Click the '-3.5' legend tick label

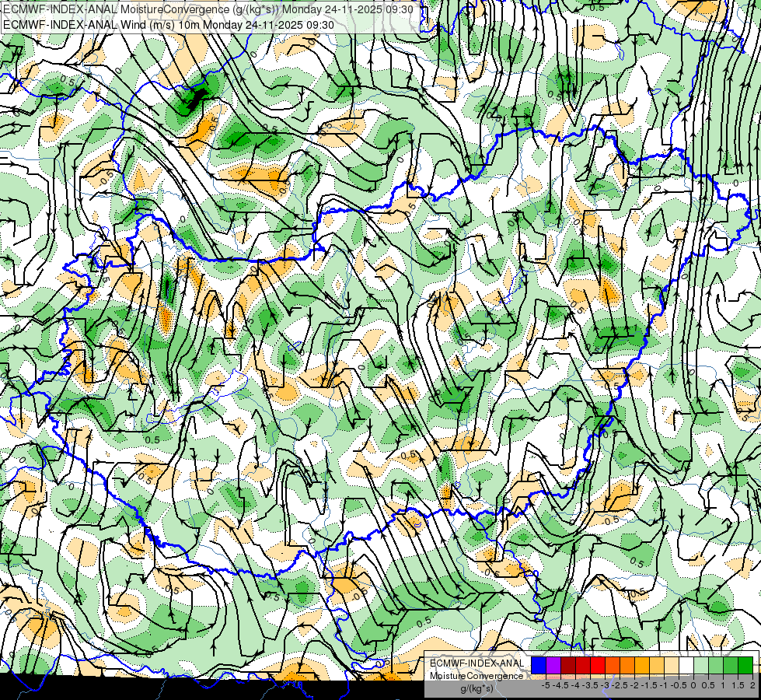(590, 685)
